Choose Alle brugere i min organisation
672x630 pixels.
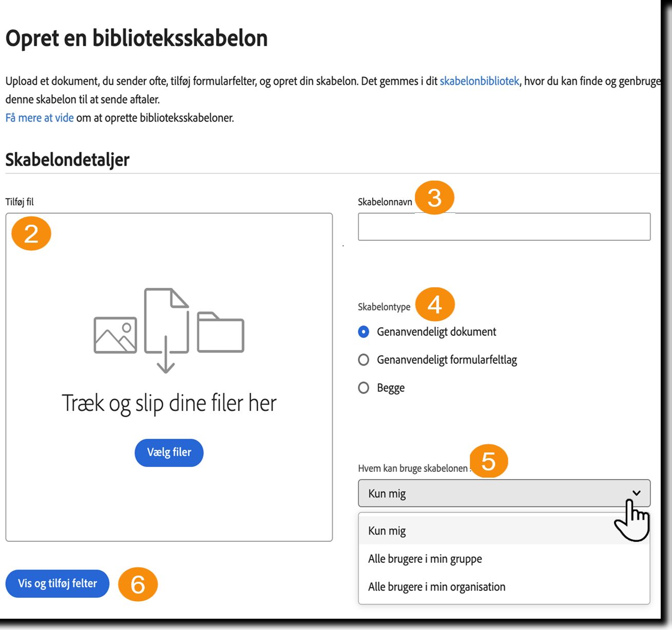point(504,586)
